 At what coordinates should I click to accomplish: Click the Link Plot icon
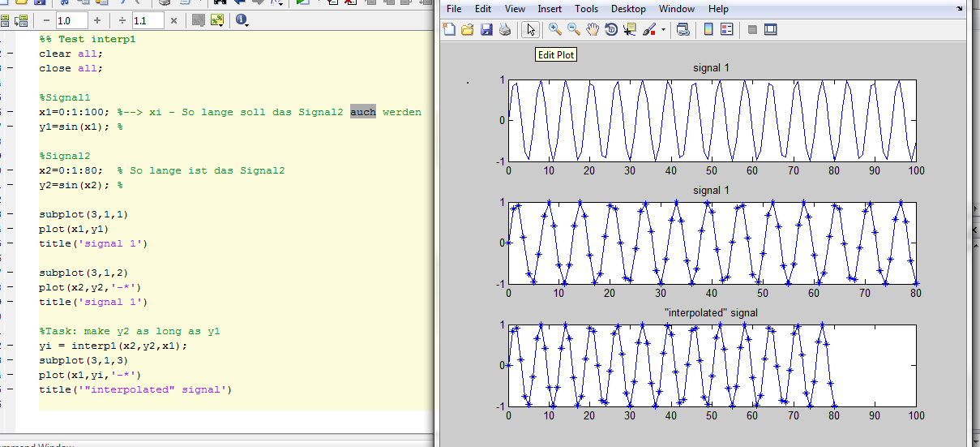[683, 30]
